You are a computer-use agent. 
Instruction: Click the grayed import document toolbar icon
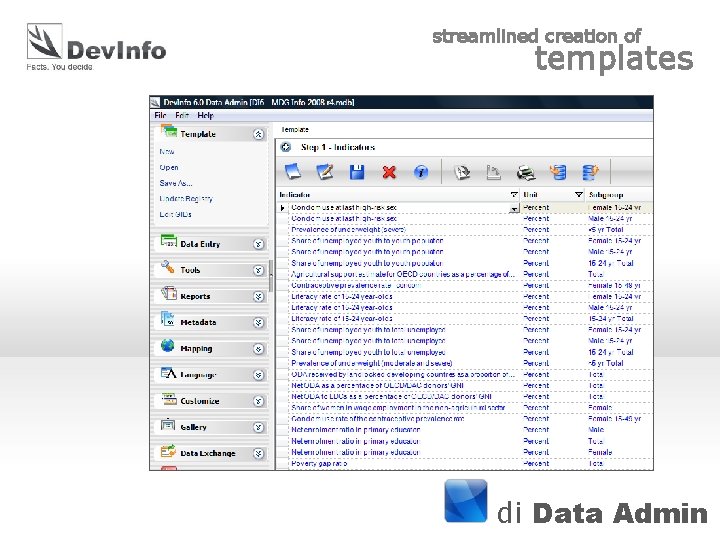pyautogui.click(x=462, y=172)
